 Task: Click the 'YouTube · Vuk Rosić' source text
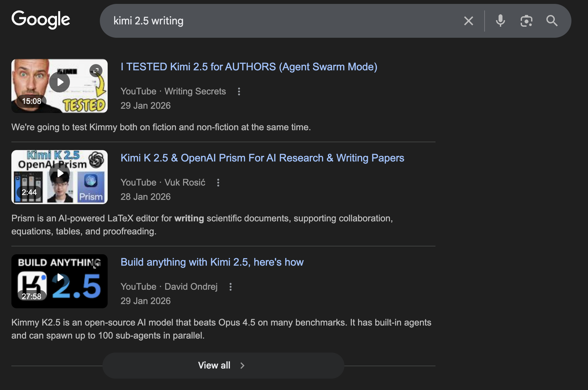tap(163, 182)
